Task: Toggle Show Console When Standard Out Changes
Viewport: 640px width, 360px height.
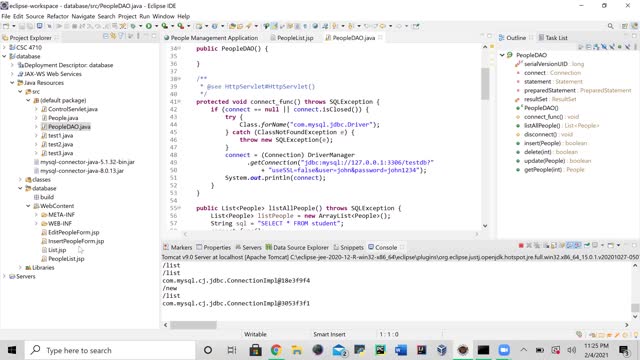Action: 570,246
